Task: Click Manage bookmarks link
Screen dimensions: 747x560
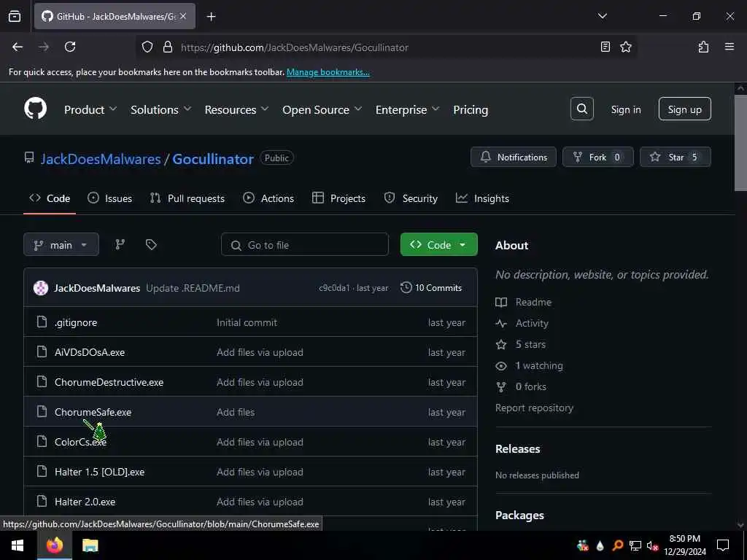Action: (x=328, y=72)
